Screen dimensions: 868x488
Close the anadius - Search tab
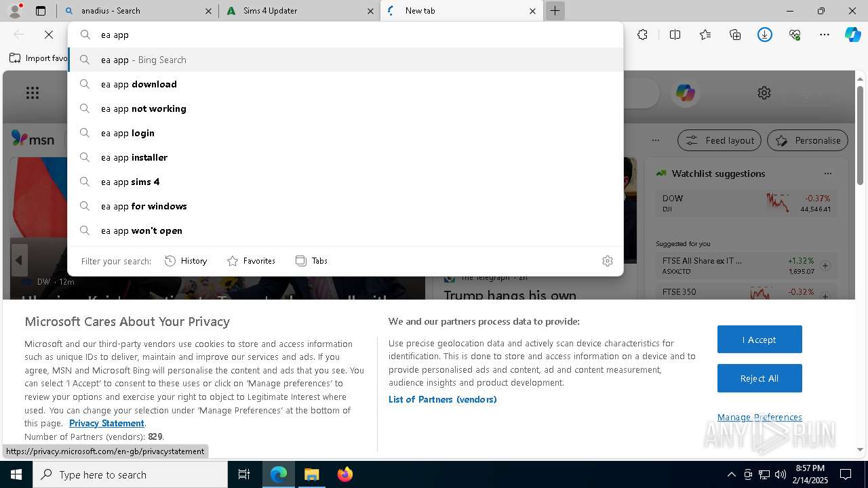208,11
